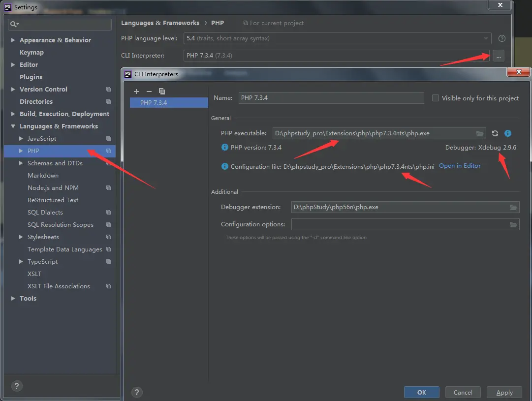Image resolution: width=532 pixels, height=401 pixels.
Task: Expand Schemas and DTDs node
Action: [x=21, y=163]
